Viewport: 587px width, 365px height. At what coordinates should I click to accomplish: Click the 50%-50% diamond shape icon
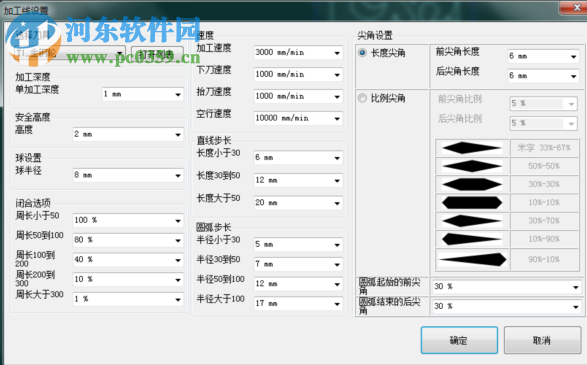pos(472,166)
